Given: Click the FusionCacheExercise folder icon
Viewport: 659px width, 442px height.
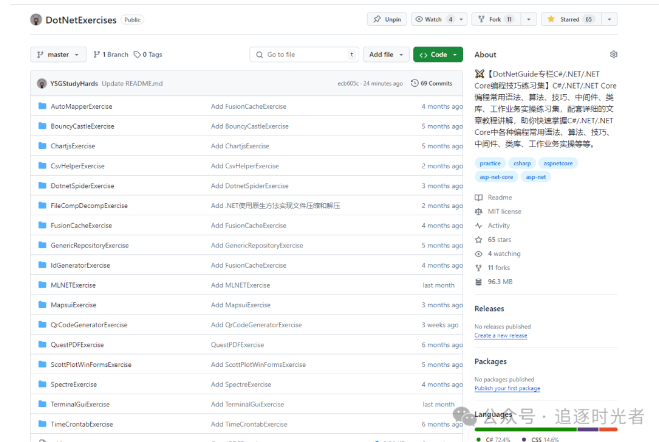Looking at the screenshot, I should (x=42, y=226).
